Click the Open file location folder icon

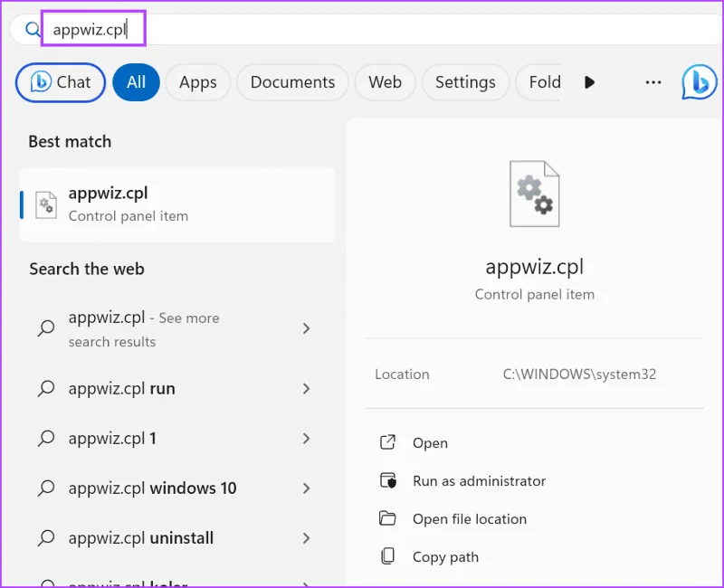(387, 518)
